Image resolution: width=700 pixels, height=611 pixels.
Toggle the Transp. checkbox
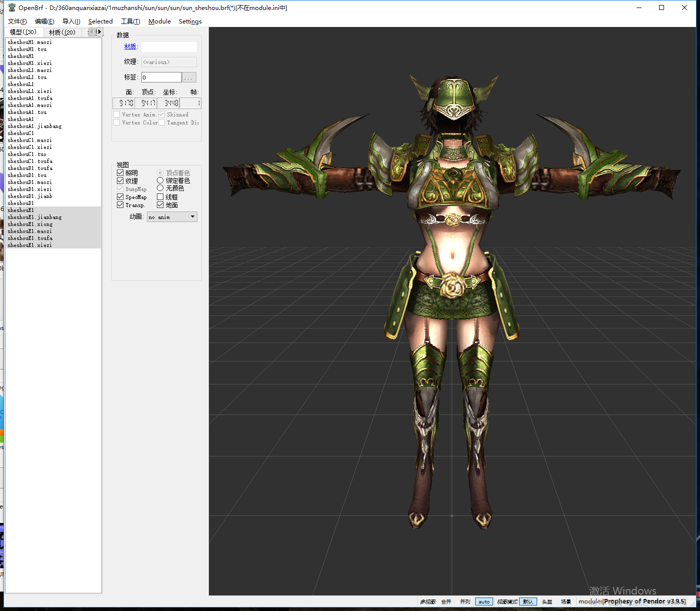[120, 205]
